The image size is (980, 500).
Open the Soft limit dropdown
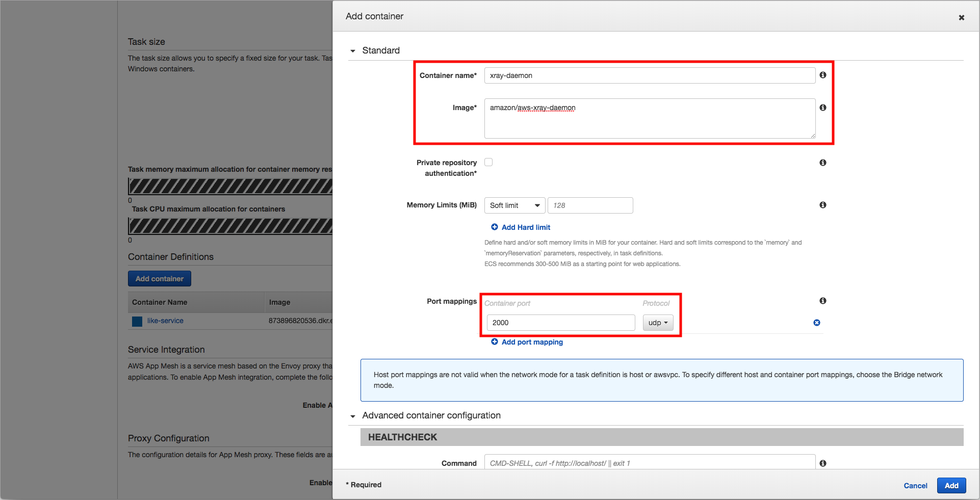pos(514,205)
